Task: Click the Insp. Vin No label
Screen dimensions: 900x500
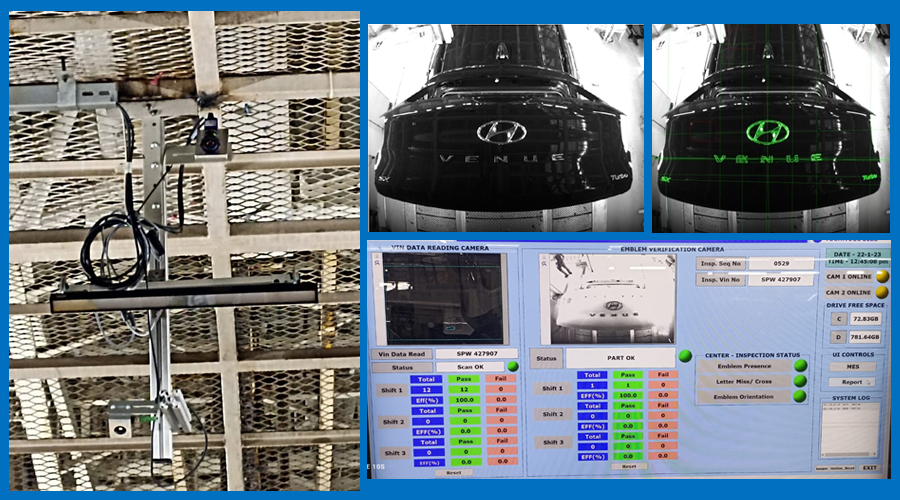Action: [x=721, y=280]
